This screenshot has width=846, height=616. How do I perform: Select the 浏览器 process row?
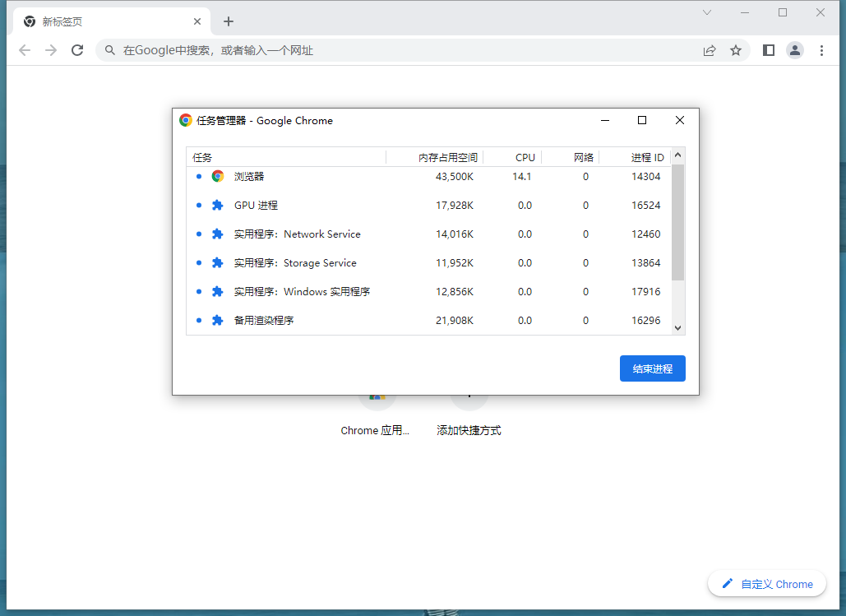pos(429,177)
